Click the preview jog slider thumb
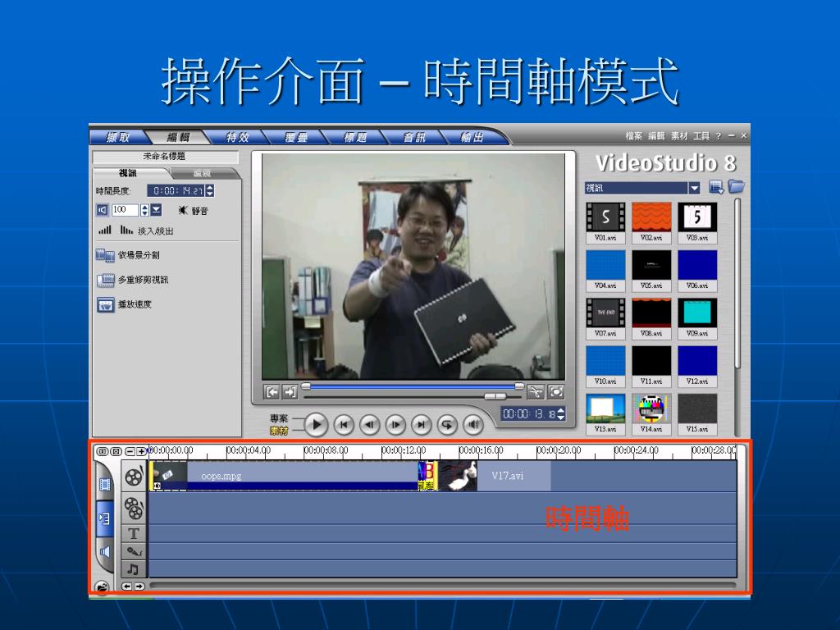This screenshot has width=840, height=630. click(495, 396)
